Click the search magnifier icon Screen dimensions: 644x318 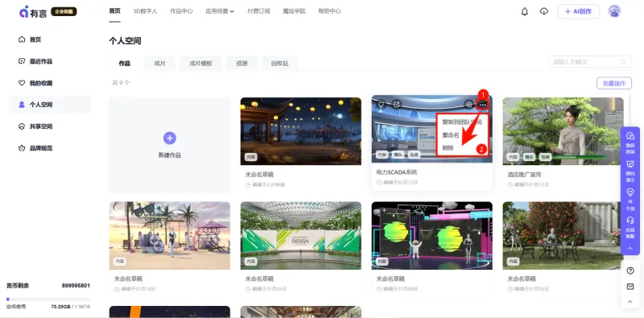(x=623, y=62)
